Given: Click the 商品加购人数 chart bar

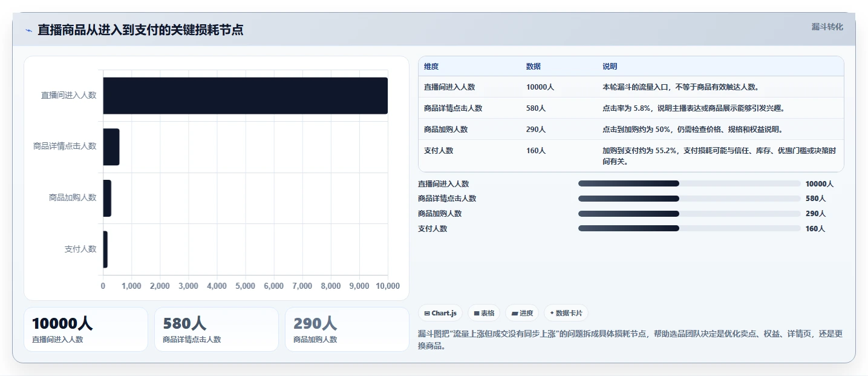Looking at the screenshot, I should [x=107, y=198].
